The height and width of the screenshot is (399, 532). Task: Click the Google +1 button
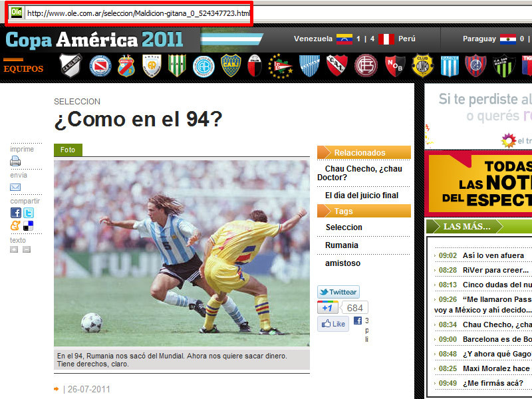pos(327,308)
